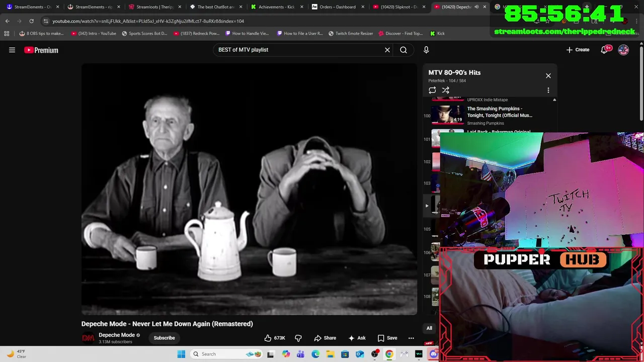Open Microsoft Store from taskbar
644x362 pixels.
click(345, 354)
